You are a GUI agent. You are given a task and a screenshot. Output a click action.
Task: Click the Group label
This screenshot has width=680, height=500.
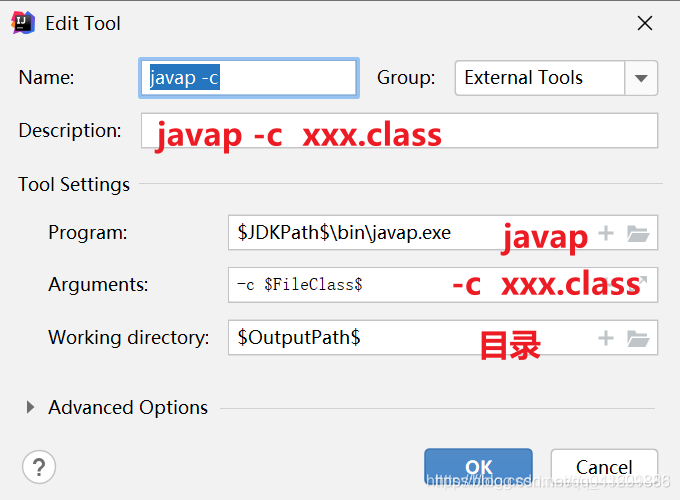406,78
